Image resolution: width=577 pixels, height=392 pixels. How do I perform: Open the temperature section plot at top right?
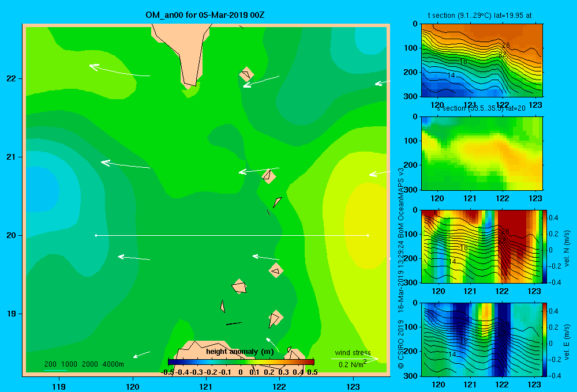click(482, 61)
